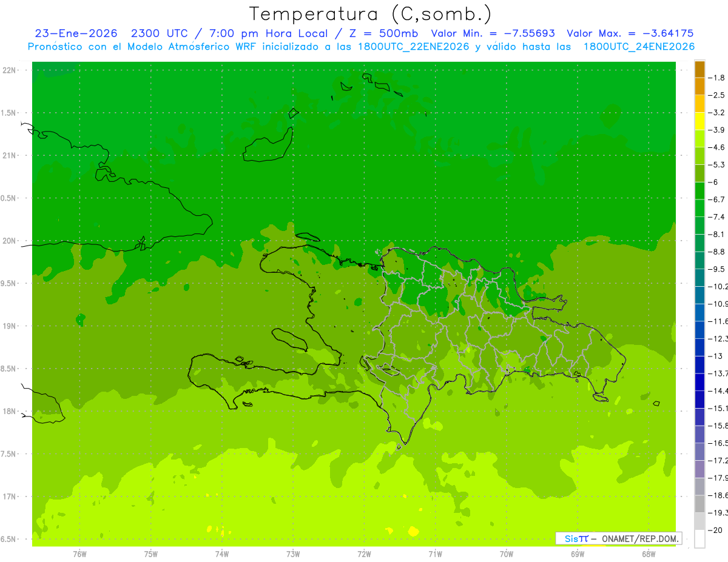Pick the dark orange swatch atop the color scale
Screen dimensions: 728x562
[x=699, y=69]
